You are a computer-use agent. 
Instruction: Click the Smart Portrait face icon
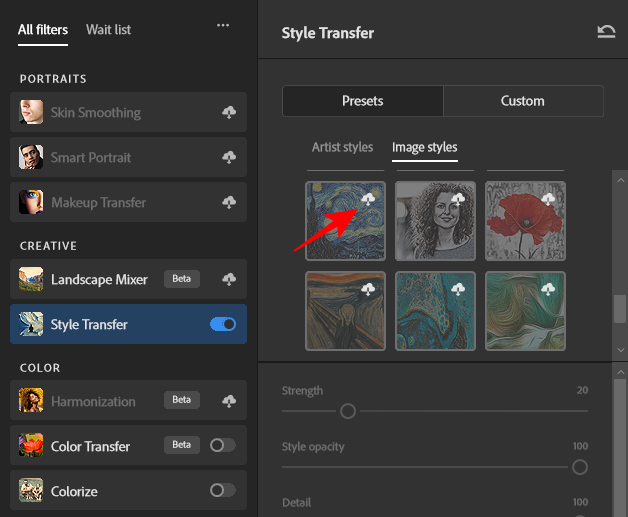pos(31,157)
